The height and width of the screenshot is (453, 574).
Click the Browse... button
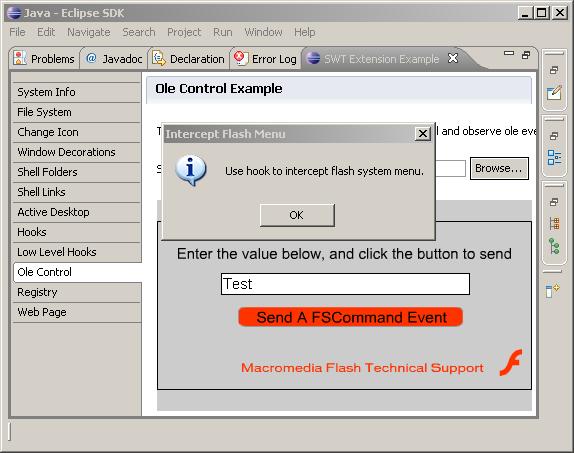pos(499,168)
